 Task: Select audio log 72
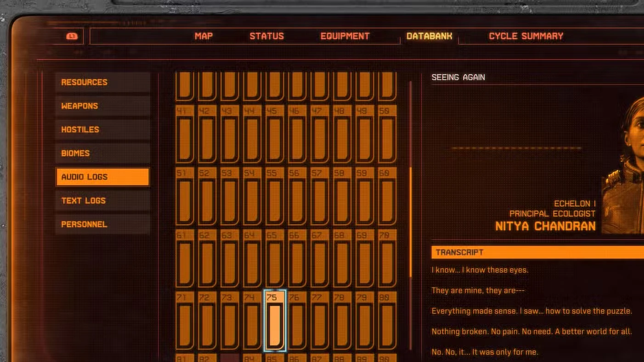pyautogui.click(x=207, y=321)
